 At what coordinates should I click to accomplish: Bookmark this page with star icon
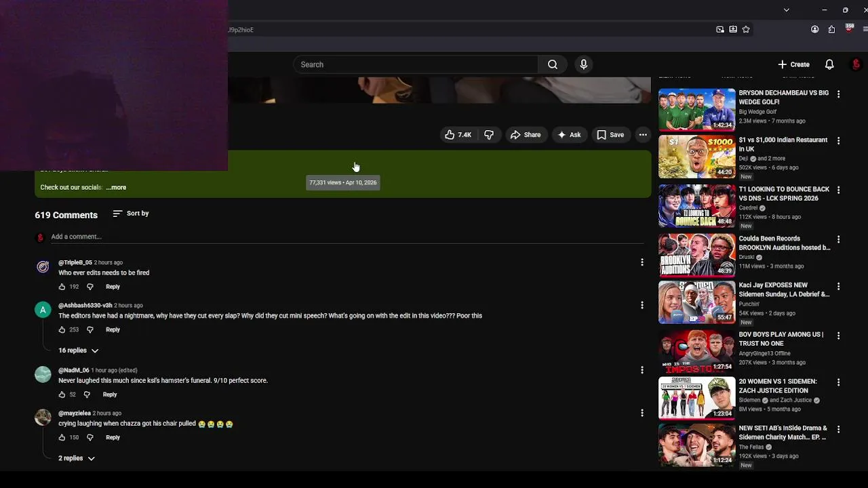click(x=746, y=29)
